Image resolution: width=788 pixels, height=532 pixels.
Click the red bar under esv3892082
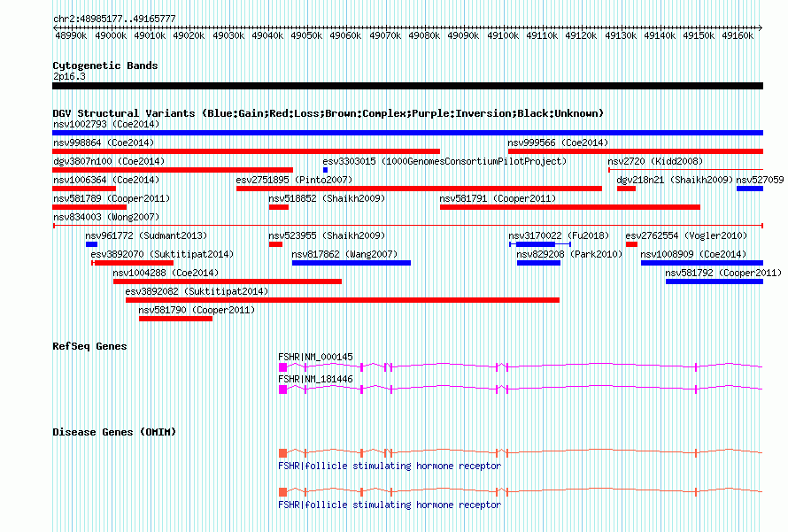coord(343,300)
